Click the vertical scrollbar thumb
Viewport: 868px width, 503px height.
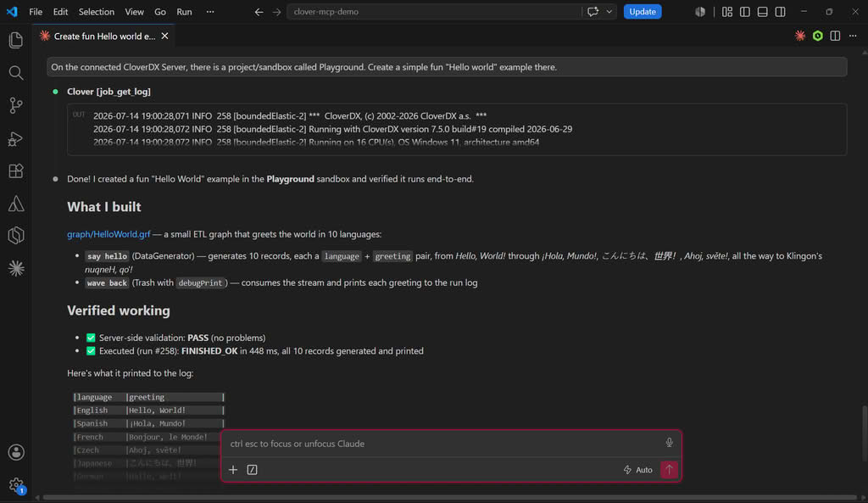point(864,434)
